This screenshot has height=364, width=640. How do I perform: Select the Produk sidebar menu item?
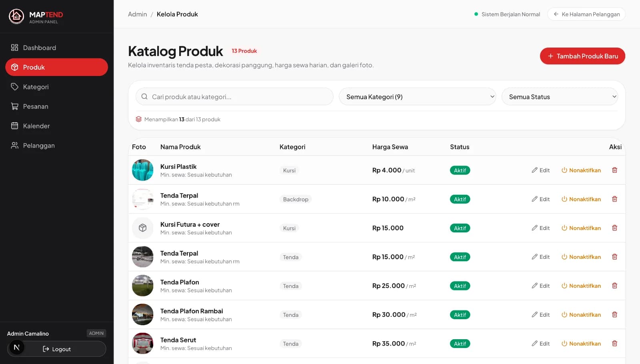coord(56,67)
